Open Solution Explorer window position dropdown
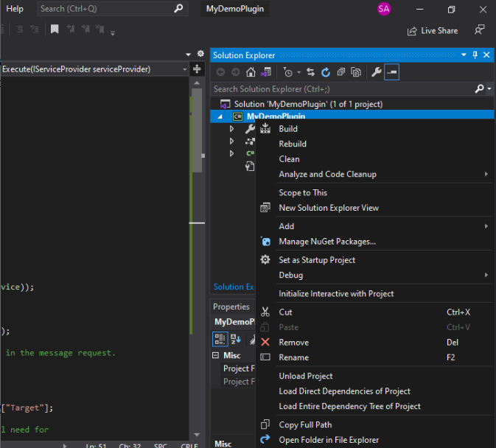This screenshot has width=496, height=448. point(464,55)
